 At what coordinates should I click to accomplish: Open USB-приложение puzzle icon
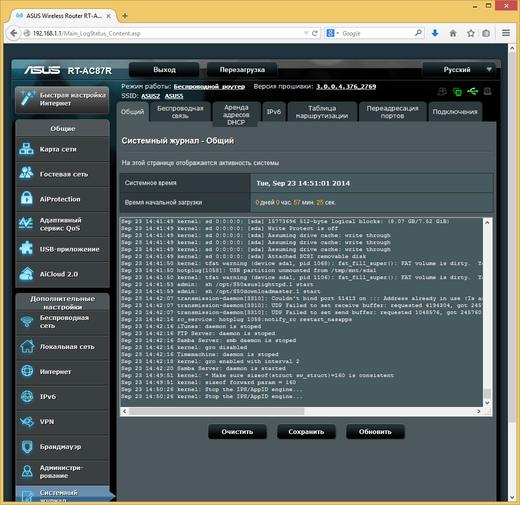(x=26, y=248)
